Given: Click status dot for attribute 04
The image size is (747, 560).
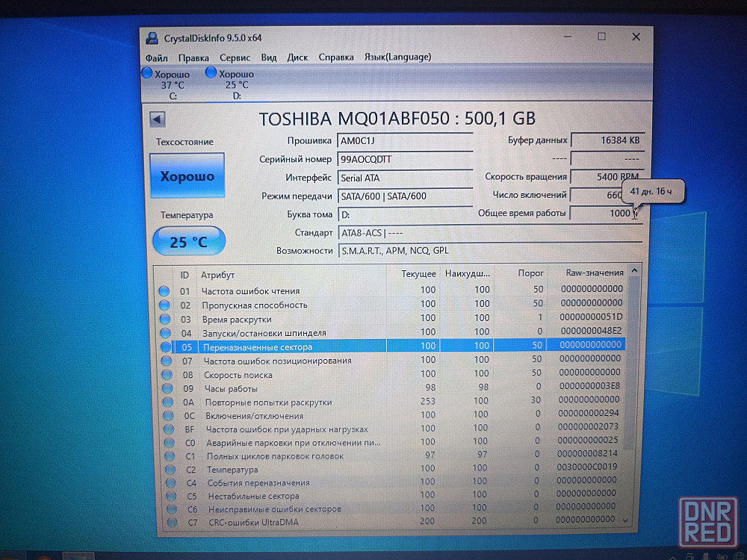Looking at the screenshot, I should (166, 333).
